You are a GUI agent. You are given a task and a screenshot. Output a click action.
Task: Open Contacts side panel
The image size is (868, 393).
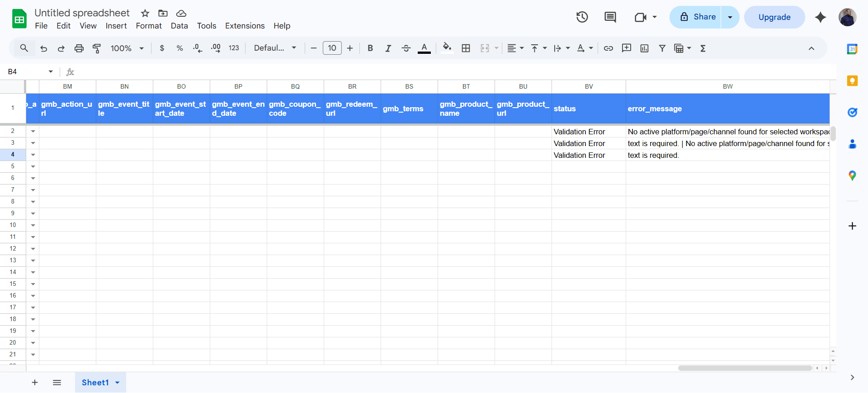(x=852, y=144)
